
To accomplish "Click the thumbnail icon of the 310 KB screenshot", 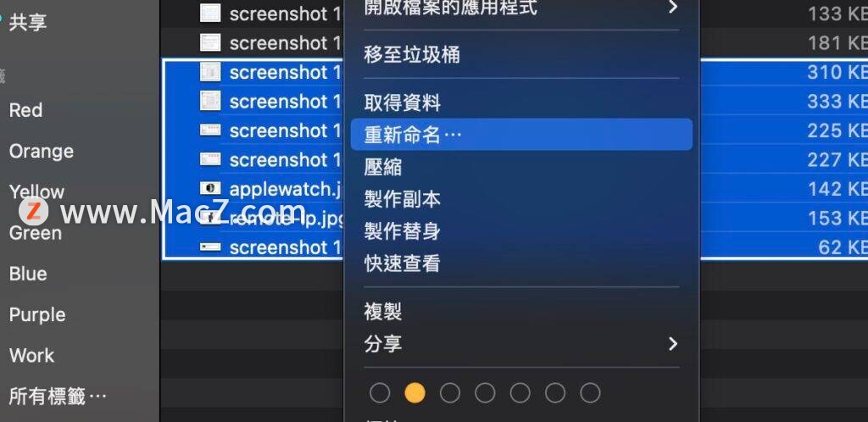I will coord(210,72).
